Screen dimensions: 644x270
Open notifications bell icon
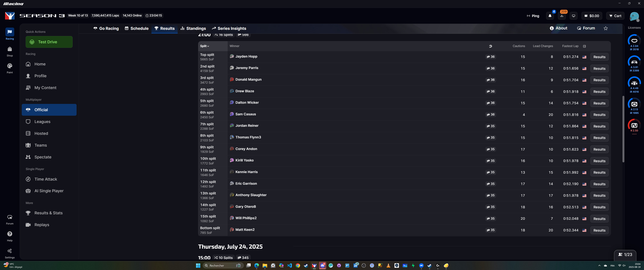click(x=550, y=16)
